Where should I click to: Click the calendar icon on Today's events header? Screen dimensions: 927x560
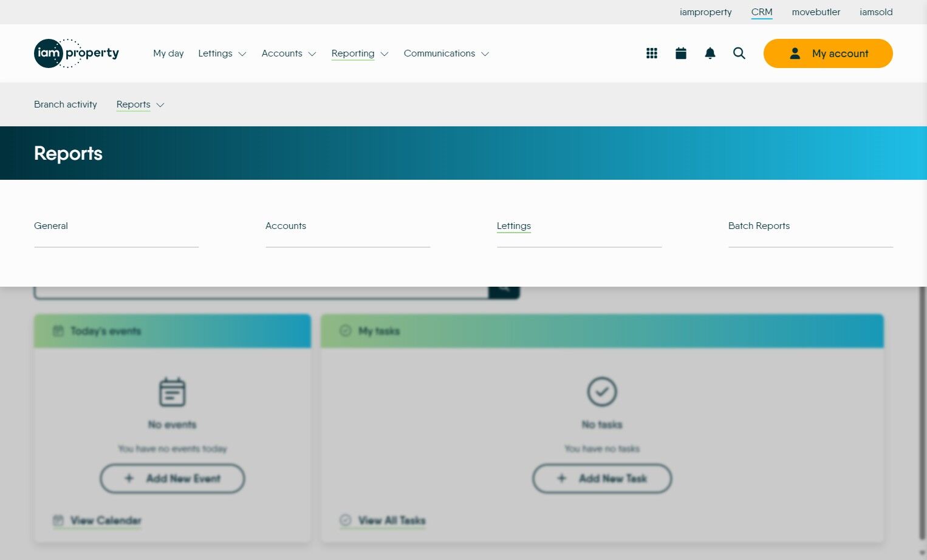(58, 331)
